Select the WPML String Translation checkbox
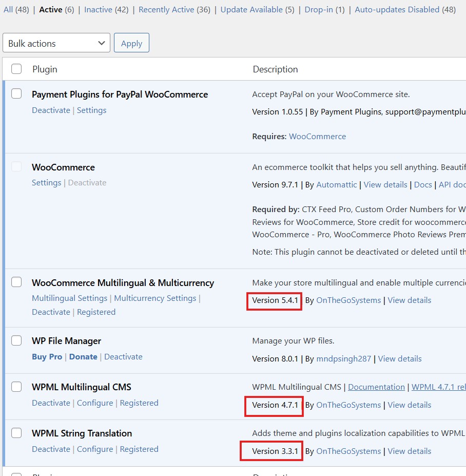Screen dimensions: 466x476 (x=16, y=433)
